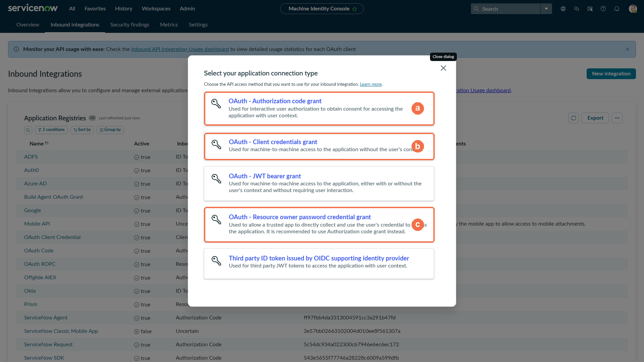Open the Prism registry record
This screenshot has width=644, height=362.
pos(31,304)
